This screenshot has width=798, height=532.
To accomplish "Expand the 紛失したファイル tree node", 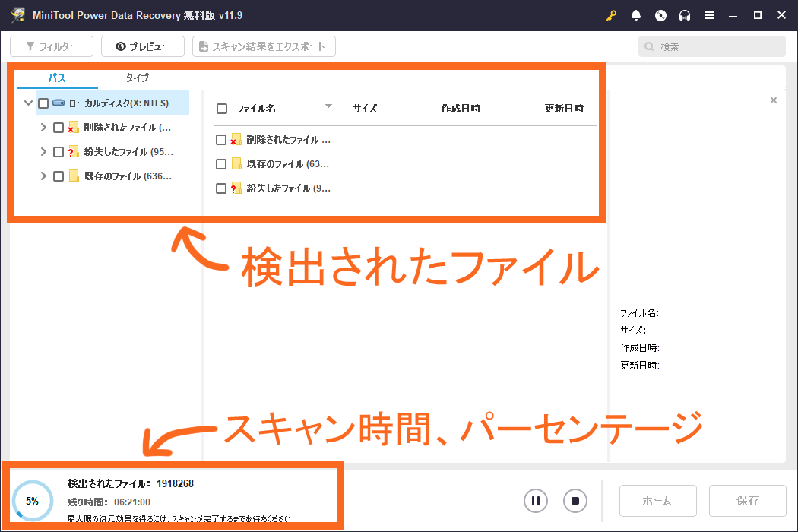I will 43,152.
